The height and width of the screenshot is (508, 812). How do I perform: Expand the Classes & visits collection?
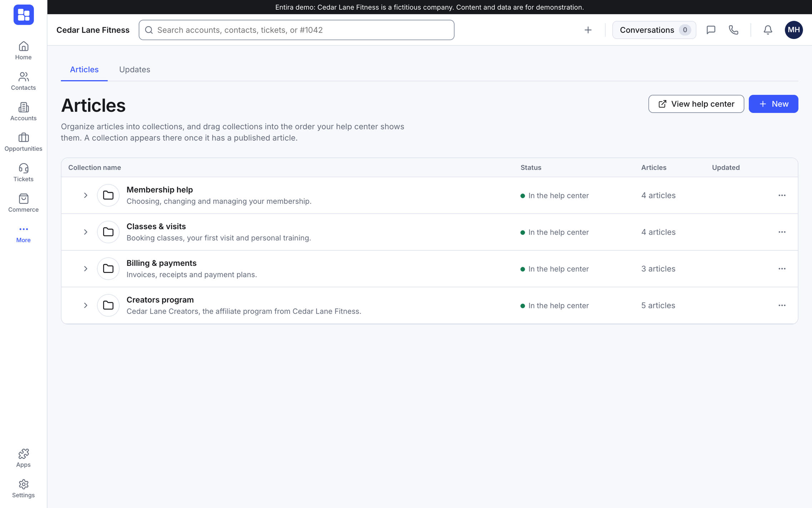(x=85, y=232)
